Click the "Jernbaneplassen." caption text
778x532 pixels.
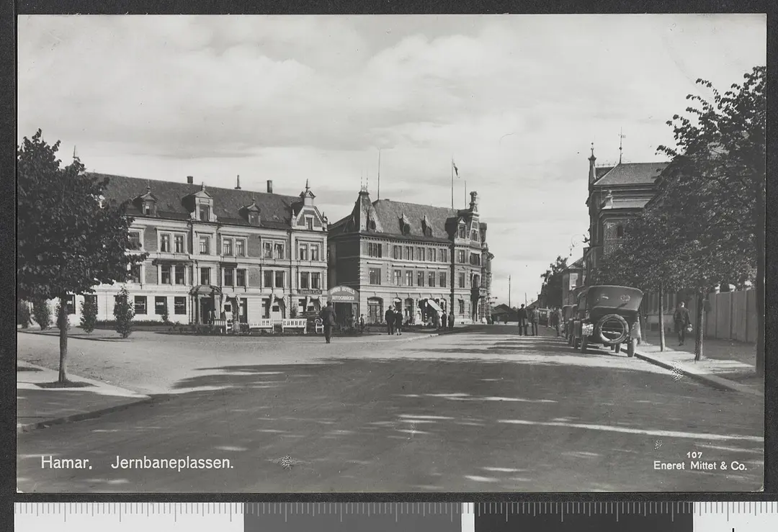172,463
